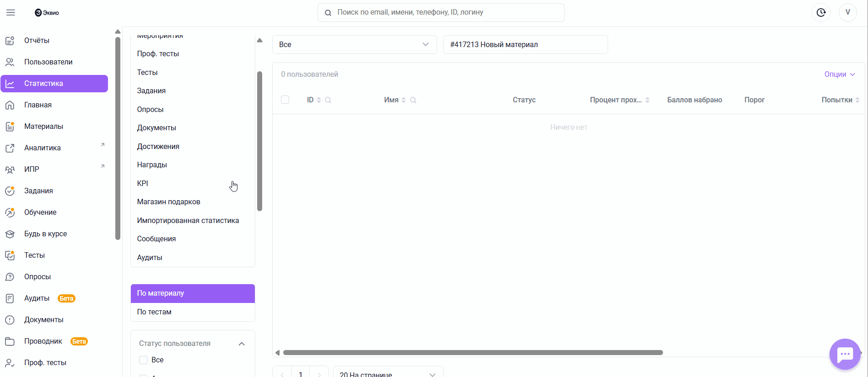The height and width of the screenshot is (377, 868).
Task: Select Магазин подарков in the statistics list
Action: [168, 202]
